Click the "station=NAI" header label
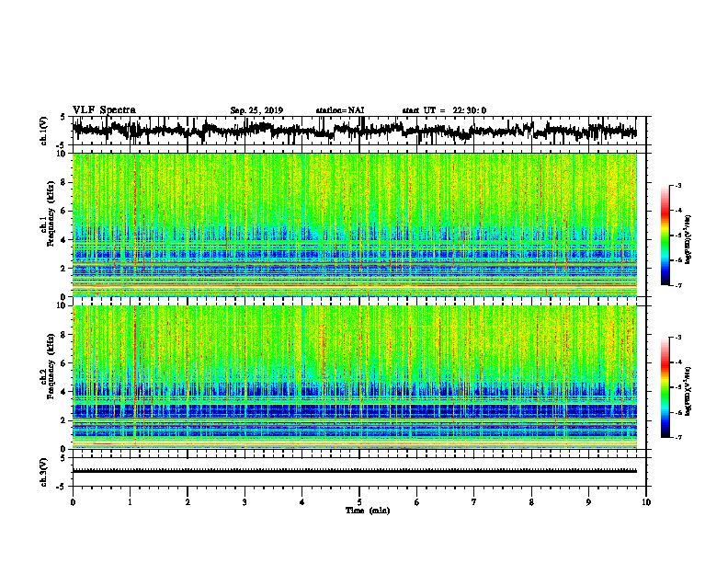 coord(340,110)
